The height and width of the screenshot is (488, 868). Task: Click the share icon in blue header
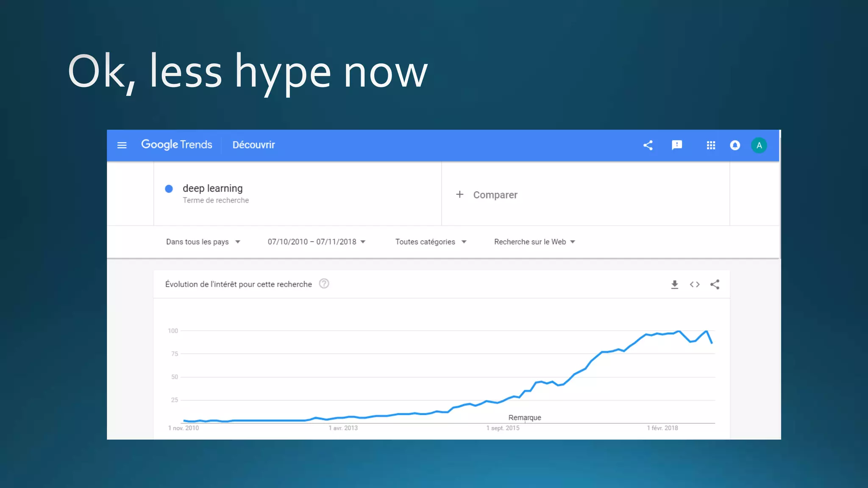pos(648,145)
